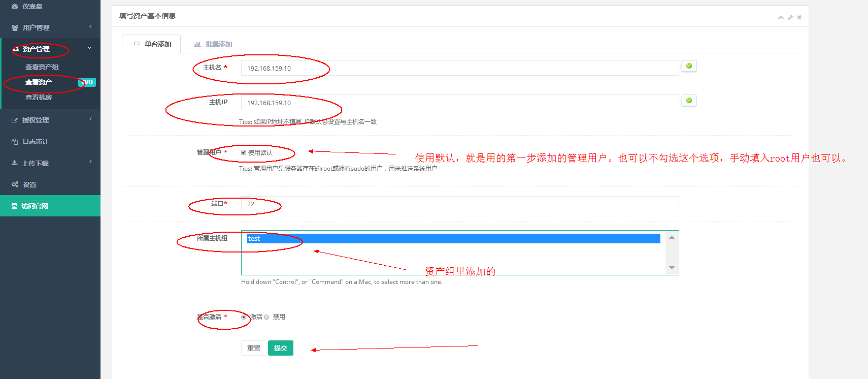Click the wrench icon in panel header
This screenshot has height=379, width=868.
[x=790, y=17]
